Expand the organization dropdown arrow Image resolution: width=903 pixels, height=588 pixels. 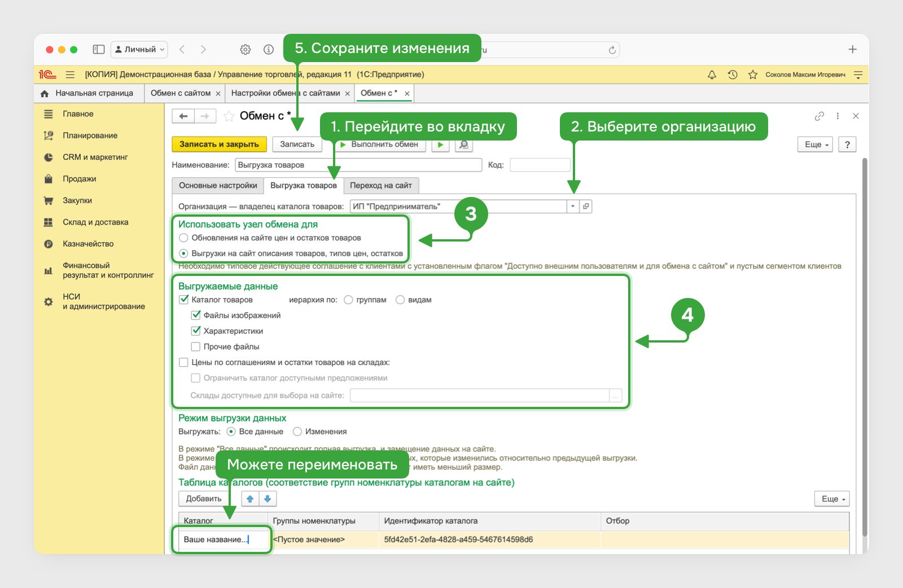(x=573, y=207)
